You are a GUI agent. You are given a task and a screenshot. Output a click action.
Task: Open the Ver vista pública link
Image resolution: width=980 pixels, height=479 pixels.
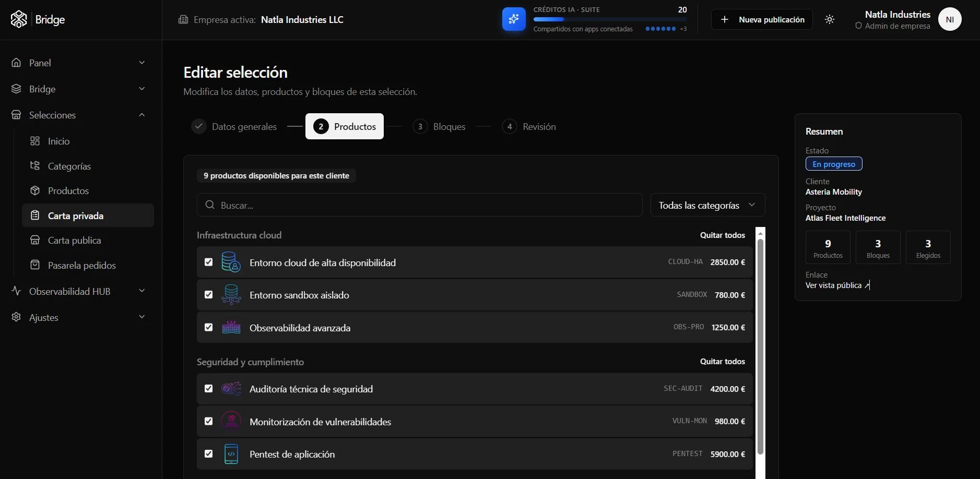[837, 285]
